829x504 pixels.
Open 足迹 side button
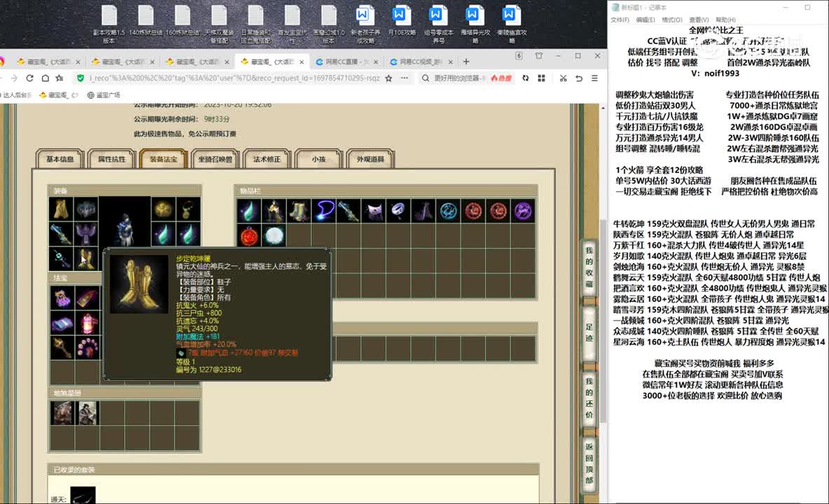click(x=589, y=332)
